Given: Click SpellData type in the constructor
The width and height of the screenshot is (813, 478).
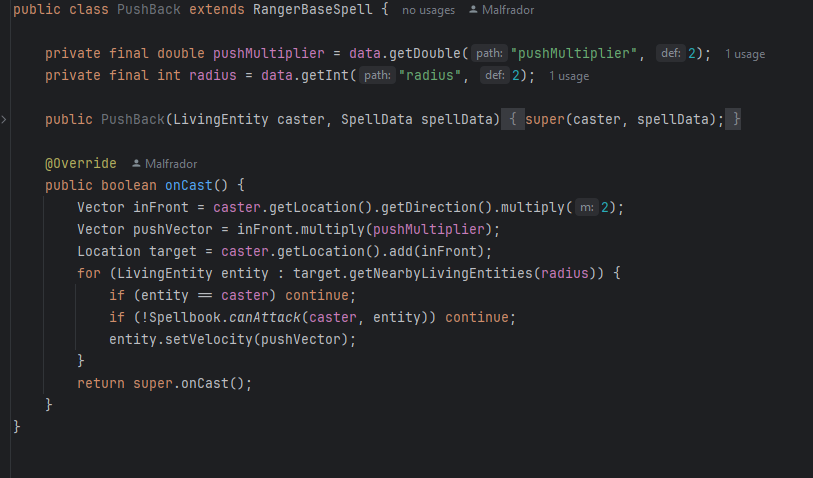Looking at the screenshot, I should click(x=377, y=120).
